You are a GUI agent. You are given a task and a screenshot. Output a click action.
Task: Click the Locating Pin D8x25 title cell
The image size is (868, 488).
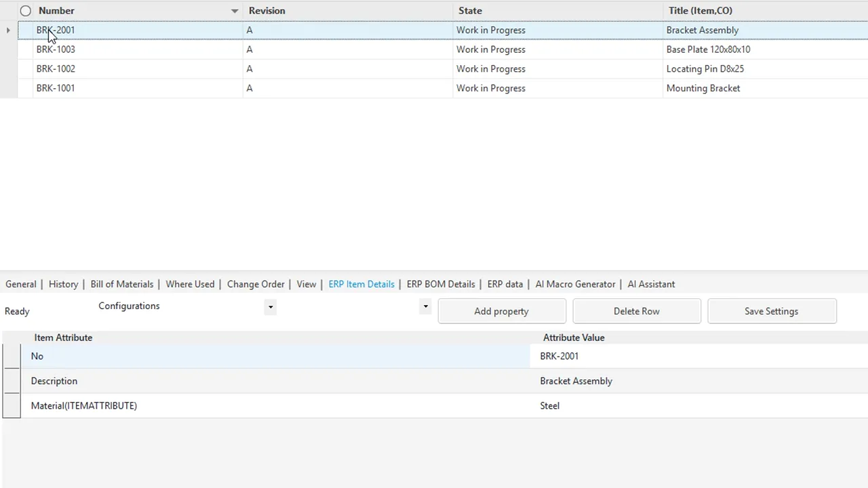coord(766,68)
